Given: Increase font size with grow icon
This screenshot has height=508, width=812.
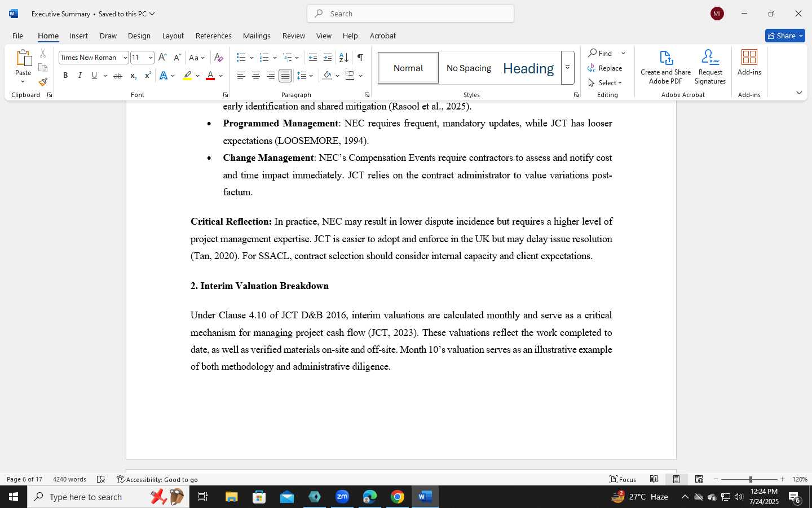Looking at the screenshot, I should pos(162,58).
